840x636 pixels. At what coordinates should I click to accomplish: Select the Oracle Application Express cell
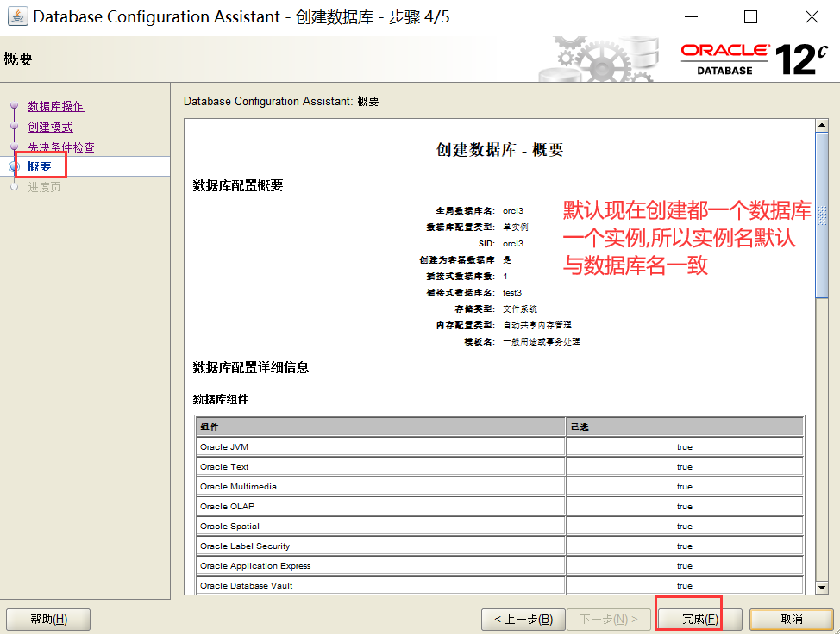click(381, 566)
